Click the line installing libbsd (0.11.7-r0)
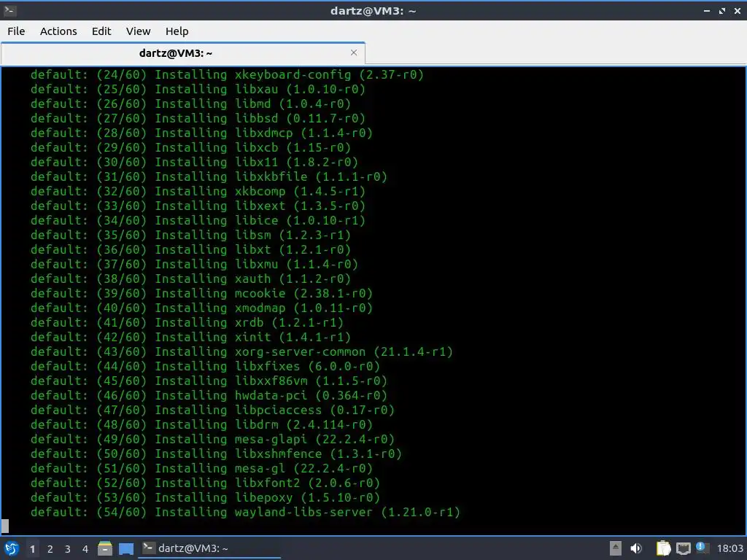Screen dimensions: 747x560 coord(198,119)
